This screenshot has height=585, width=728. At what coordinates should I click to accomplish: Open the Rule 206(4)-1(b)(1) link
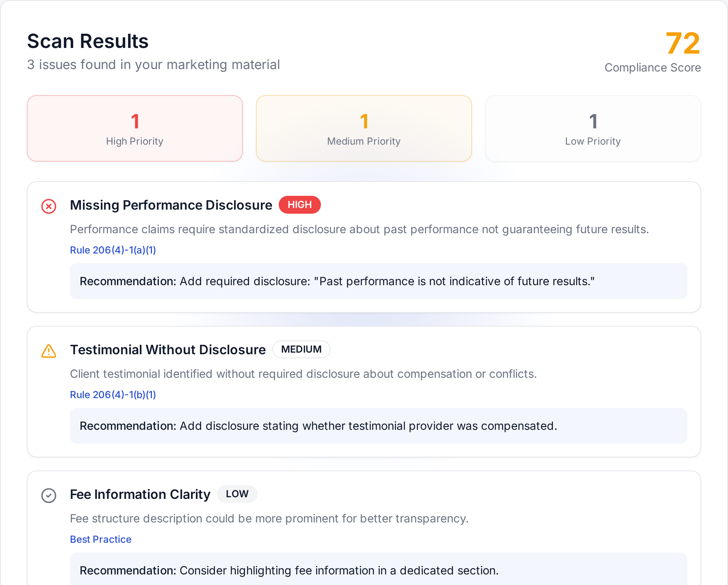point(113,394)
